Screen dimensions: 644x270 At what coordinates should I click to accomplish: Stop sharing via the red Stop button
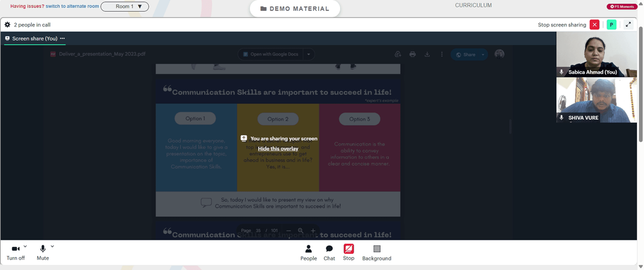(x=348, y=253)
